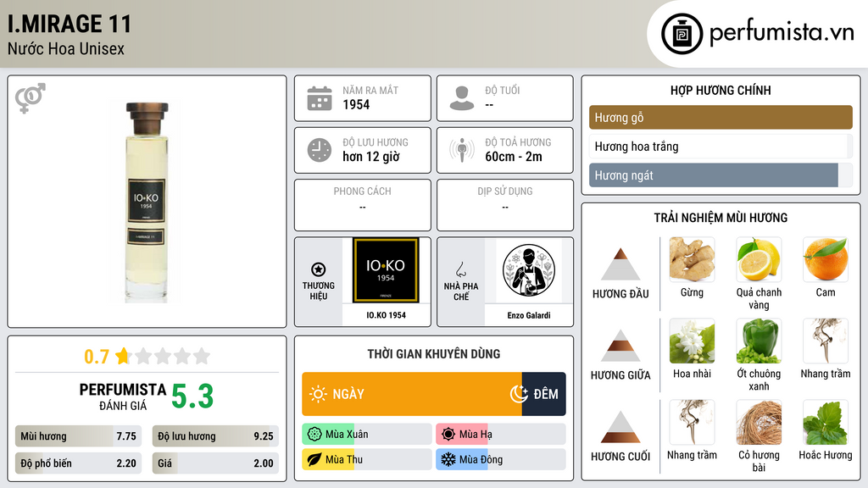Click the Nước Hoa Unisex subtitle
The width and height of the screenshot is (868, 488).
66,48
